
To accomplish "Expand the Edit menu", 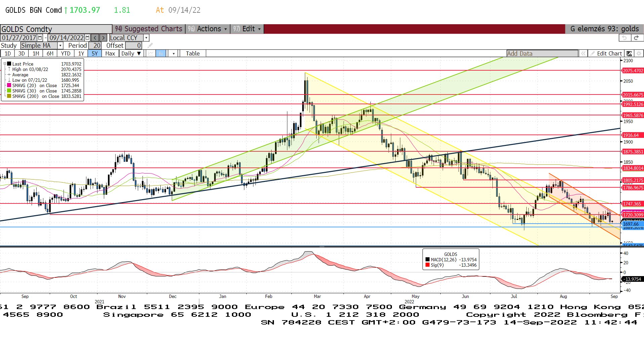I will (x=247, y=29).
